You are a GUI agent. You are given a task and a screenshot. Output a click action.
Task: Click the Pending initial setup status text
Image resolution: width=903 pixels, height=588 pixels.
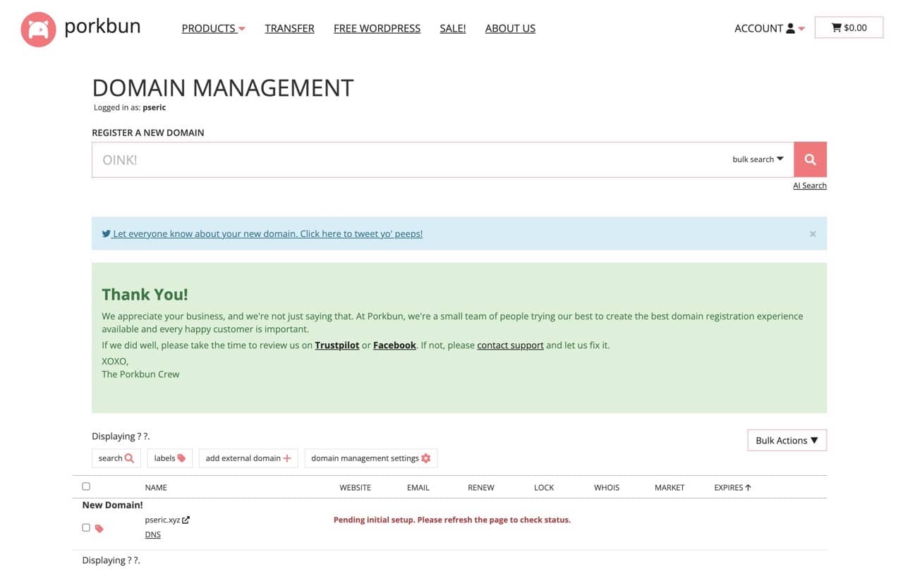(x=452, y=520)
